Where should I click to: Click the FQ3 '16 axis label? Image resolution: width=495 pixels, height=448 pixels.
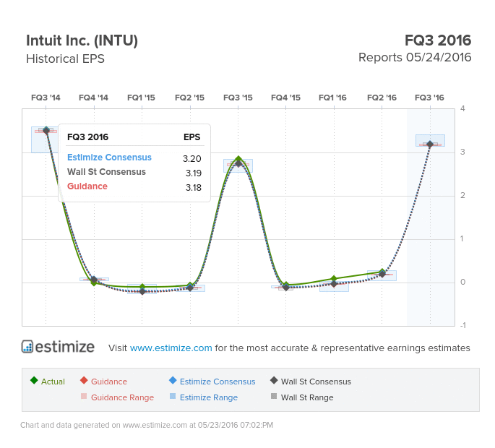[x=430, y=98]
